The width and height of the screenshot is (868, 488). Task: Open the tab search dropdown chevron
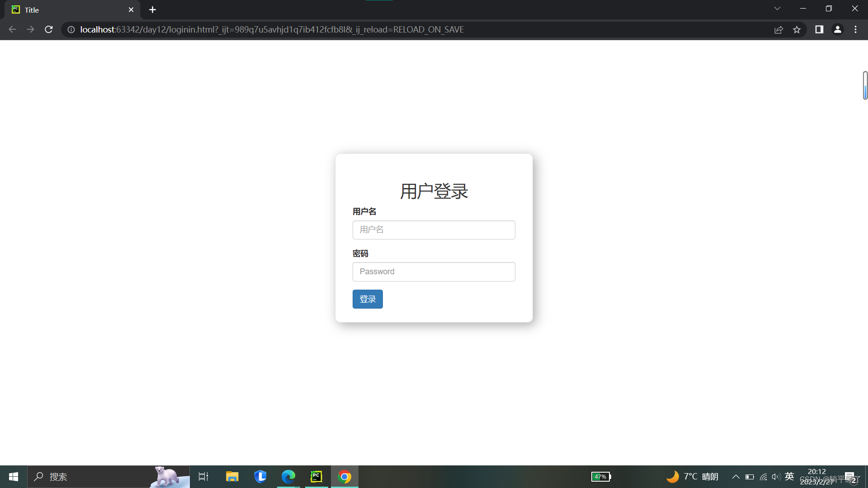click(x=777, y=8)
